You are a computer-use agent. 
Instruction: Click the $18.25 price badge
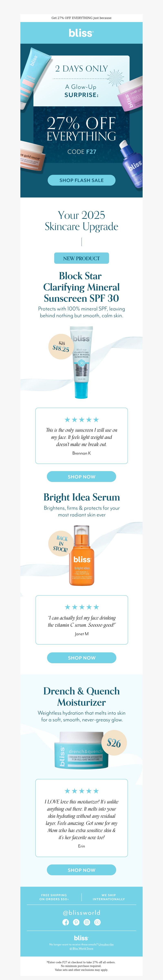click(61, 346)
